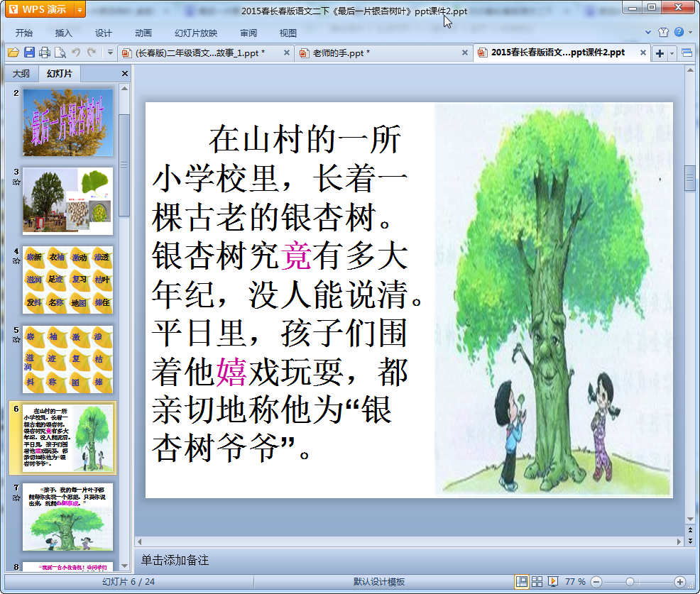Click the zoom slider handle
The image size is (700, 594).
pos(630,582)
